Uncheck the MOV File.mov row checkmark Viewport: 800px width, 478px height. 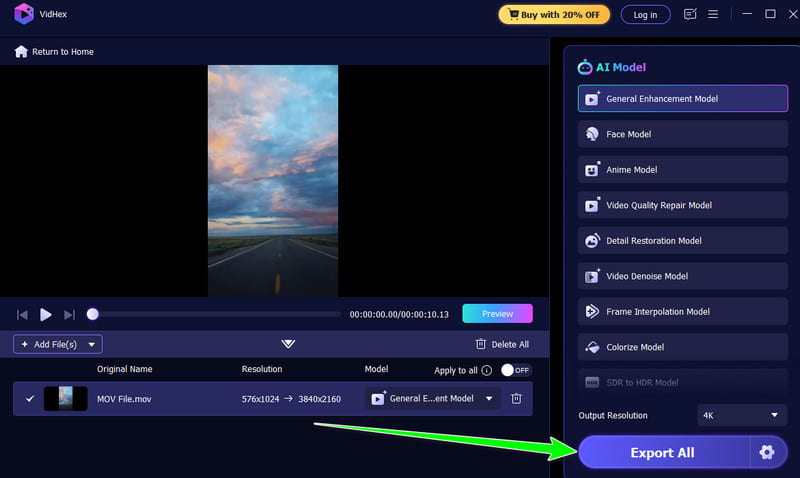[30, 398]
